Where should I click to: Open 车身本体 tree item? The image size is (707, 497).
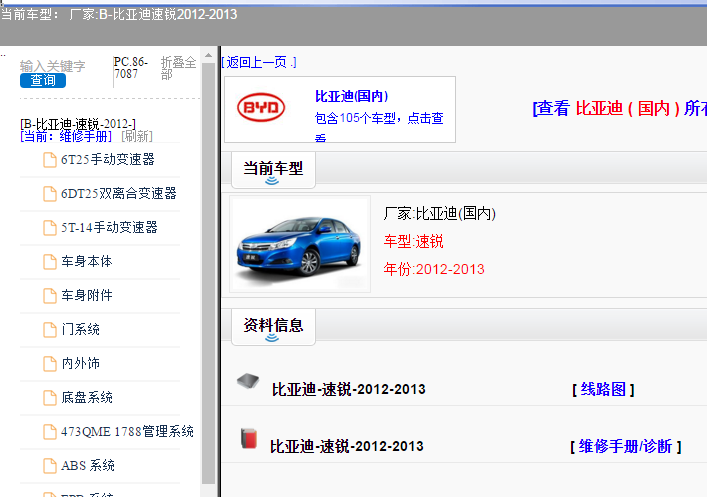[87, 262]
